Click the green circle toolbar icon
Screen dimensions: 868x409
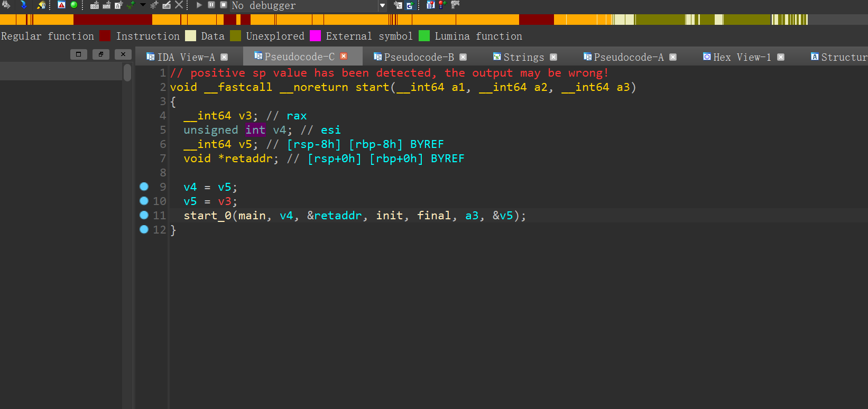pos(74,5)
